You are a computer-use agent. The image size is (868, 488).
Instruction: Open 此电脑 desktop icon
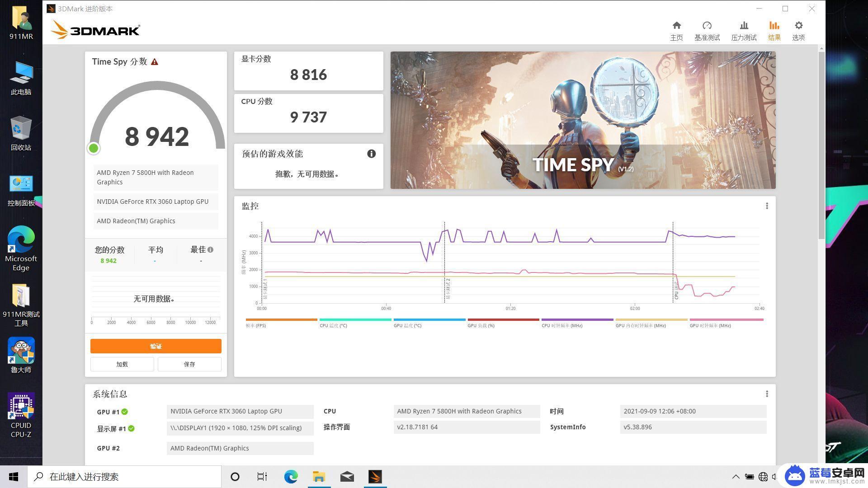click(21, 78)
